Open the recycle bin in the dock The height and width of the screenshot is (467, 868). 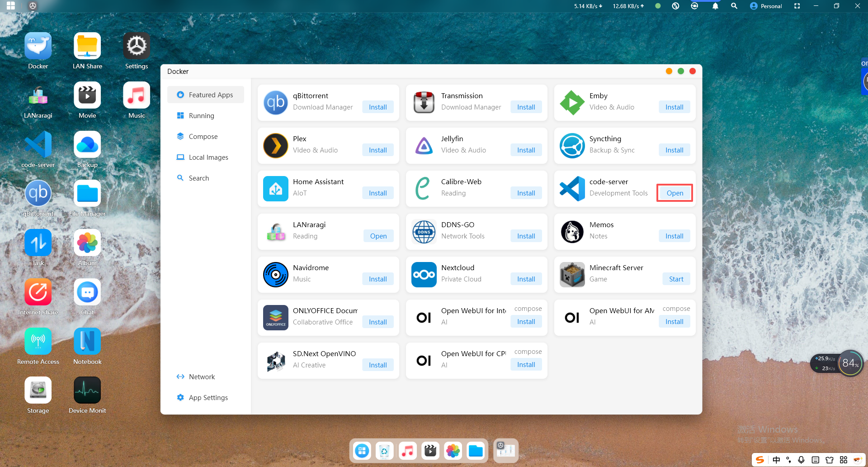coord(384,451)
